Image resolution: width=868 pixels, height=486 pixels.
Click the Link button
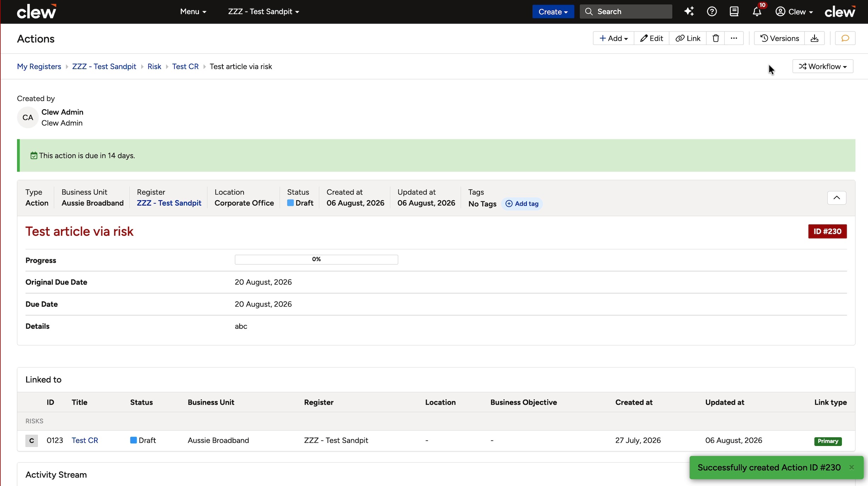688,38
